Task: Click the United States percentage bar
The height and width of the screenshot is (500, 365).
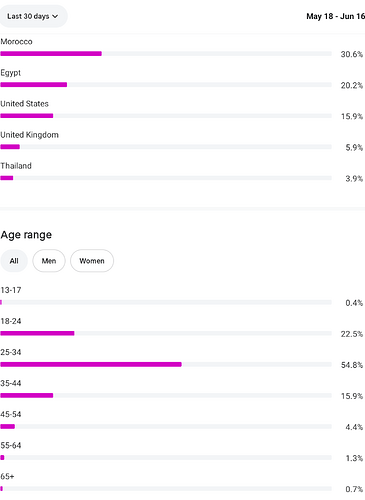Action: pos(166,116)
